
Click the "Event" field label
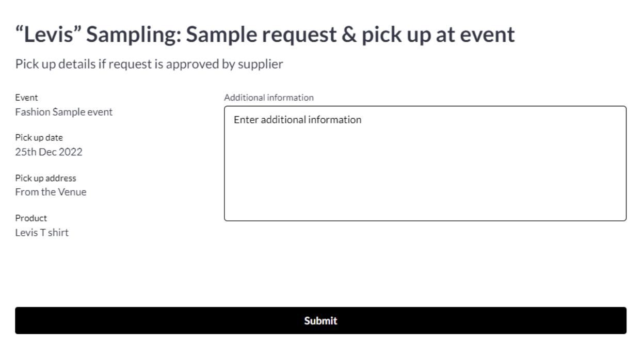27,97
